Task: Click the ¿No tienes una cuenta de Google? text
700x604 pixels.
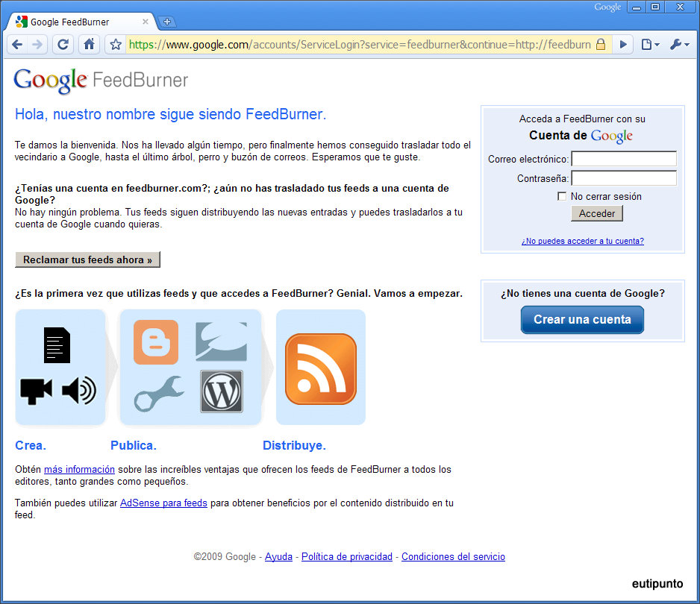Action: click(583, 293)
